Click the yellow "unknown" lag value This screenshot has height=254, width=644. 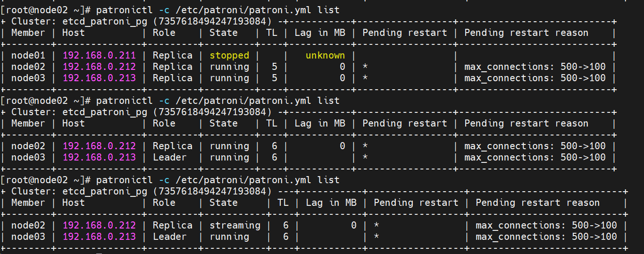tap(325, 55)
